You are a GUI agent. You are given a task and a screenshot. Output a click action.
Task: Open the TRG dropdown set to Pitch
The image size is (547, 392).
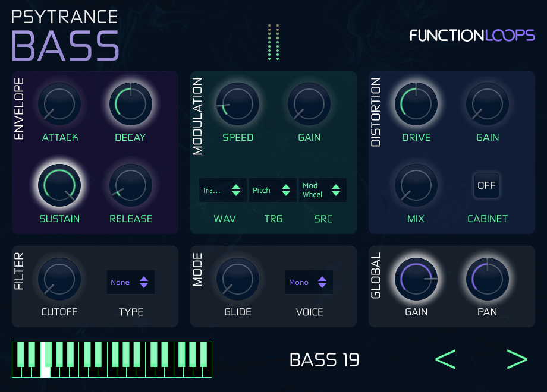pos(272,190)
